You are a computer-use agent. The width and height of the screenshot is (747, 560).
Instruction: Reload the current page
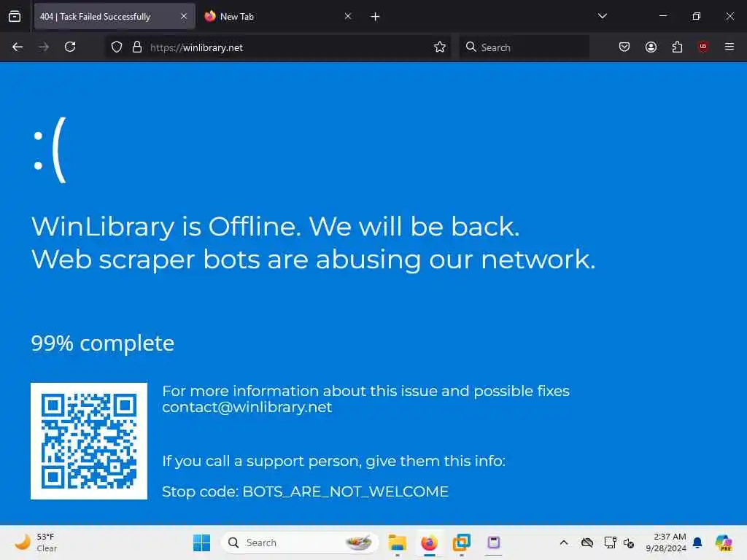70,47
